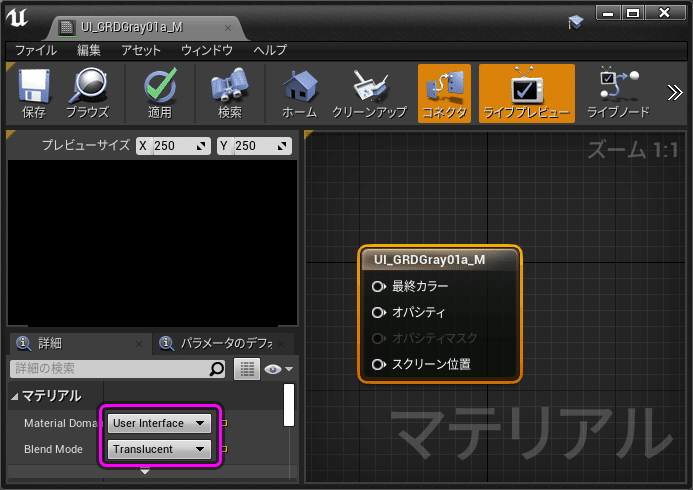
Task: Open the Material Domain User Interface dropdown
Action: (x=159, y=423)
